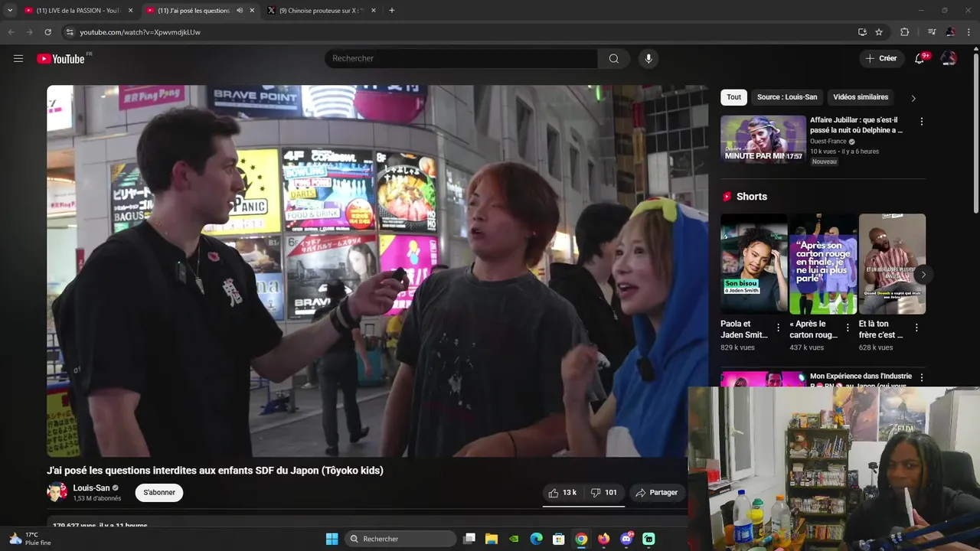Image resolution: width=980 pixels, height=551 pixels.
Task: Like the video (13 k)
Action: [x=563, y=492]
